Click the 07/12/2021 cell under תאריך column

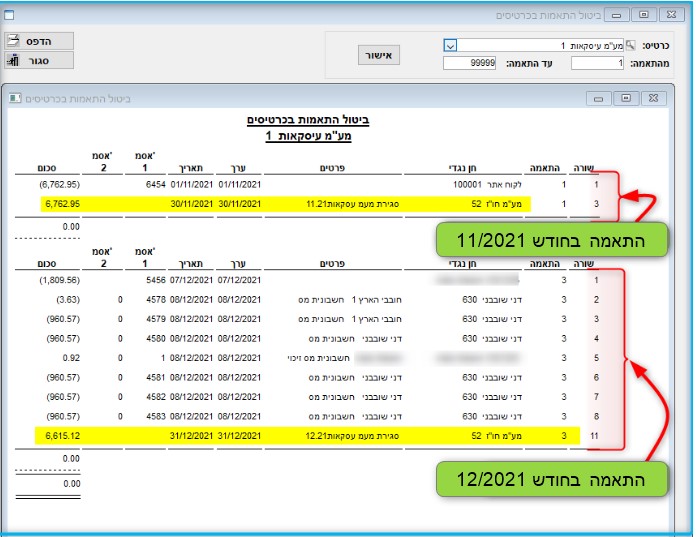click(191, 280)
